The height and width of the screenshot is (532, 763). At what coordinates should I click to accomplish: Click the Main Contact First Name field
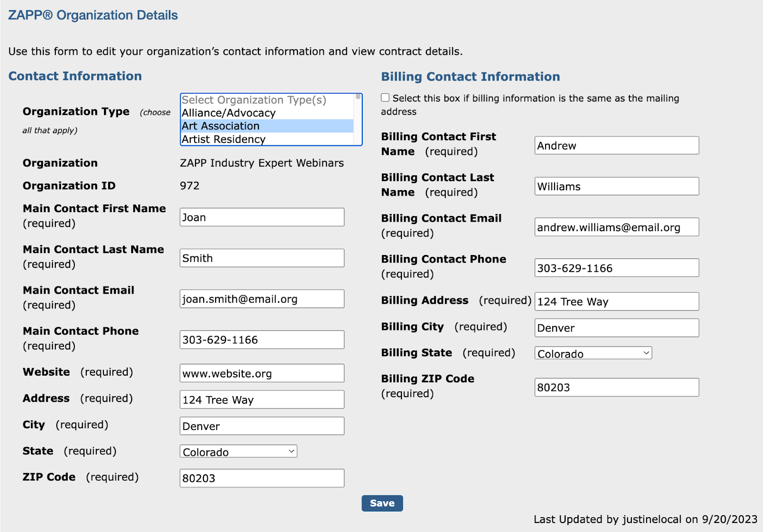point(262,217)
